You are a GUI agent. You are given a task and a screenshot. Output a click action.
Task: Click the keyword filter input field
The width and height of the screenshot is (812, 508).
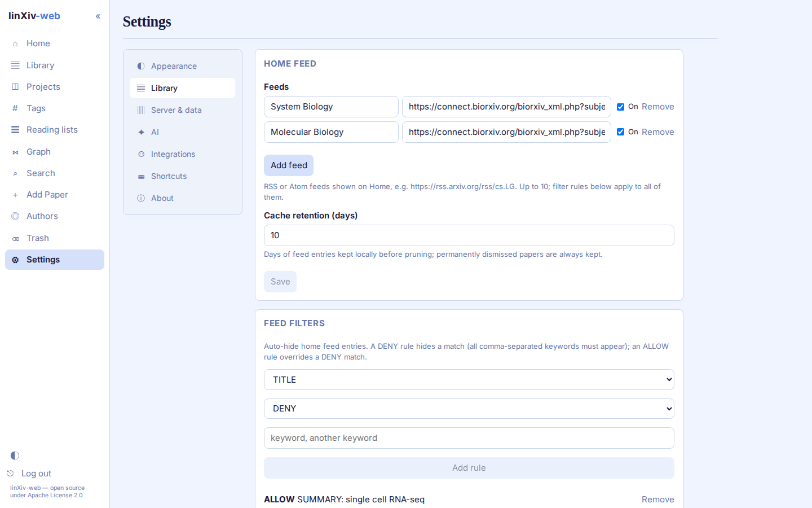pyautogui.click(x=469, y=438)
